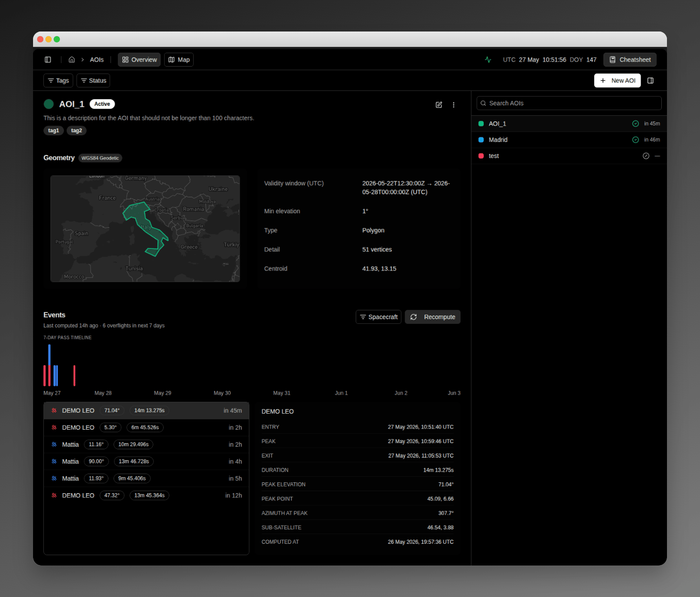Screen dimensions: 700x597
Task: Select test in the AOI list
Action: (569, 156)
